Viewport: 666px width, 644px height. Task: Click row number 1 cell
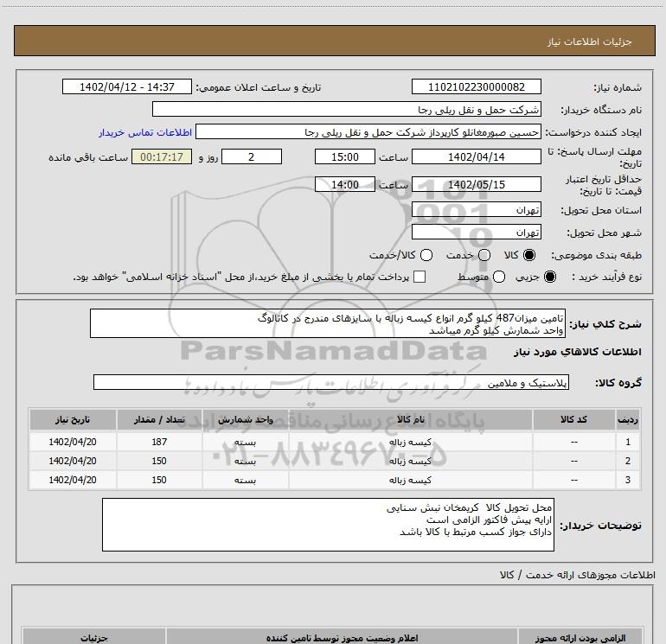[x=628, y=442]
